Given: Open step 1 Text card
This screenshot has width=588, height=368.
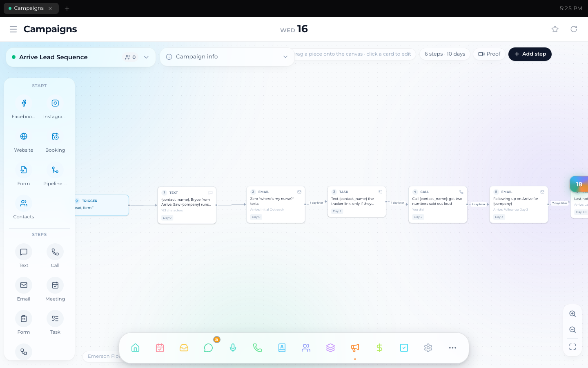Looking at the screenshot, I should (187, 205).
